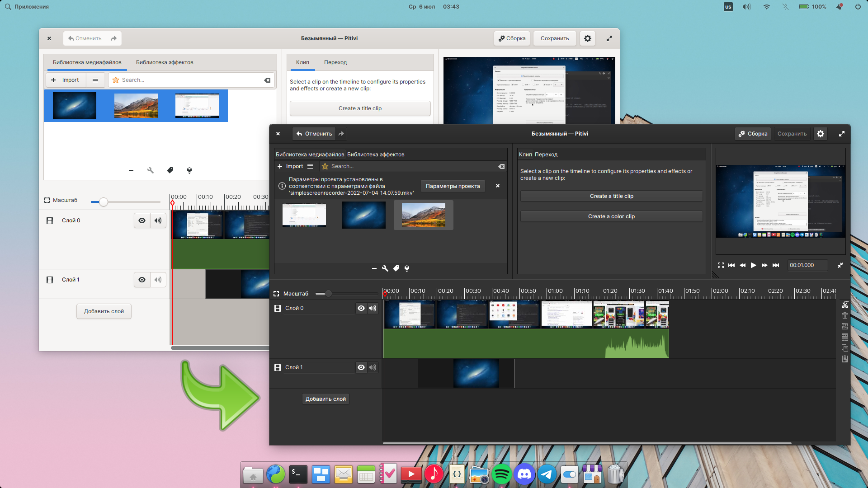Open list view menu next to Import in dark window

pos(310,166)
